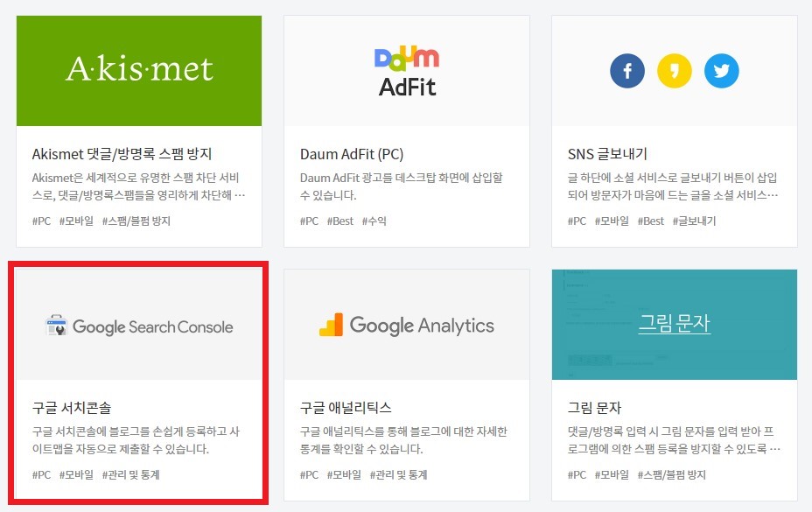
Task: Click the Twitter bird icon
Action: (721, 71)
